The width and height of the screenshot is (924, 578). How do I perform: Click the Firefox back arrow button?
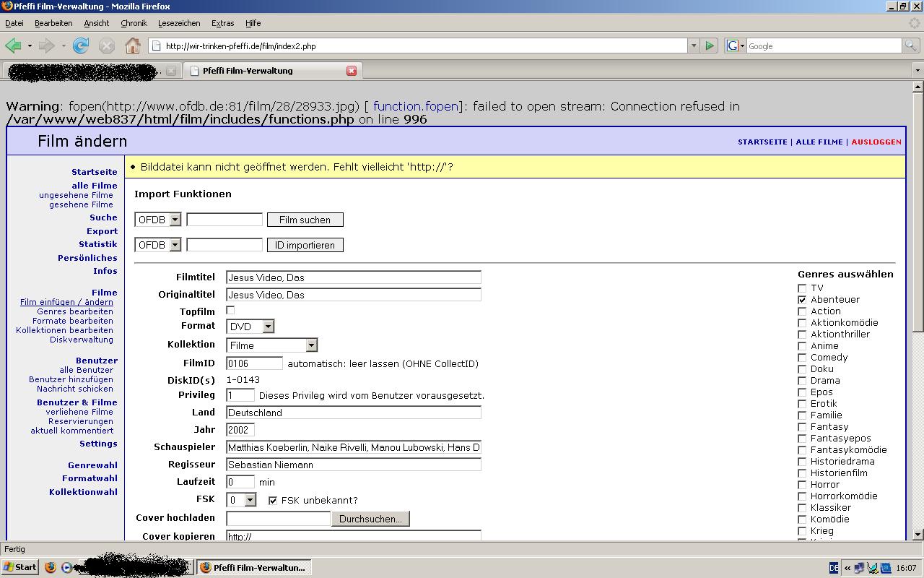pyautogui.click(x=13, y=46)
